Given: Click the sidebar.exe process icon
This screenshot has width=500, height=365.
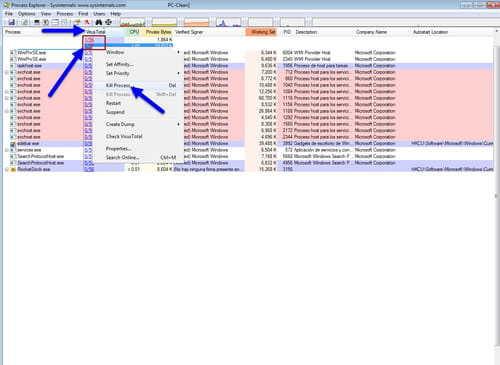Looking at the screenshot, I should click(13, 144).
